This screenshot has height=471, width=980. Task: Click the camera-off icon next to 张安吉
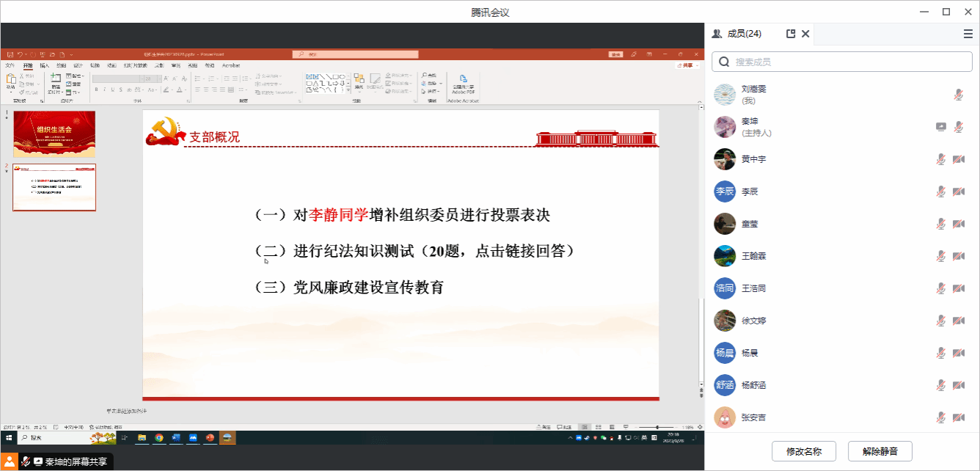(x=958, y=417)
